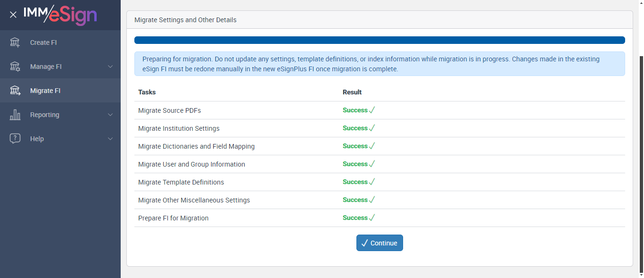
Task: Expand the Reporting submenu chevron
Action: [110, 115]
